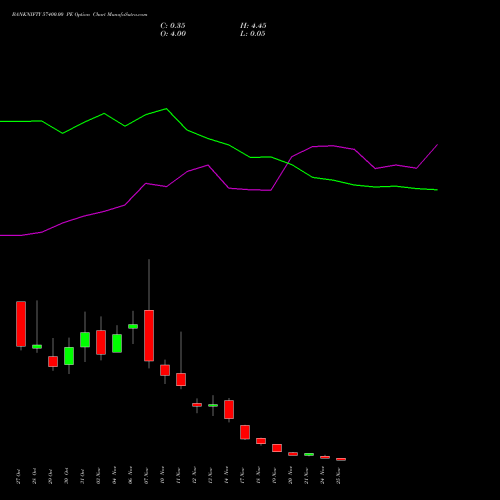This screenshot has height=500, width=500.
Task: Click the '27 Oct' date label
Action: pos(18,476)
